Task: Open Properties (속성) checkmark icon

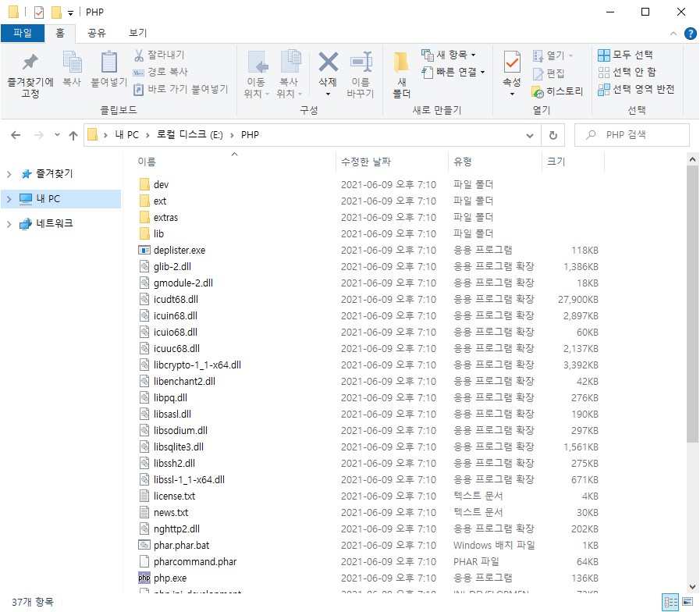Action: coord(512,62)
